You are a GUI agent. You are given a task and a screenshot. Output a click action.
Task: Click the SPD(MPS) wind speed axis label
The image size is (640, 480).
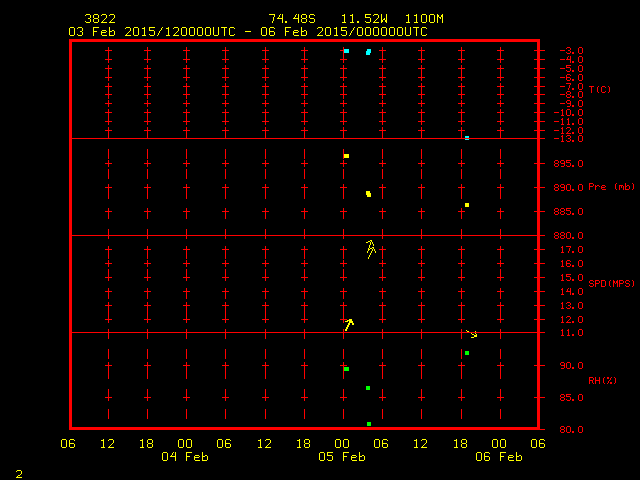pyautogui.click(x=611, y=284)
